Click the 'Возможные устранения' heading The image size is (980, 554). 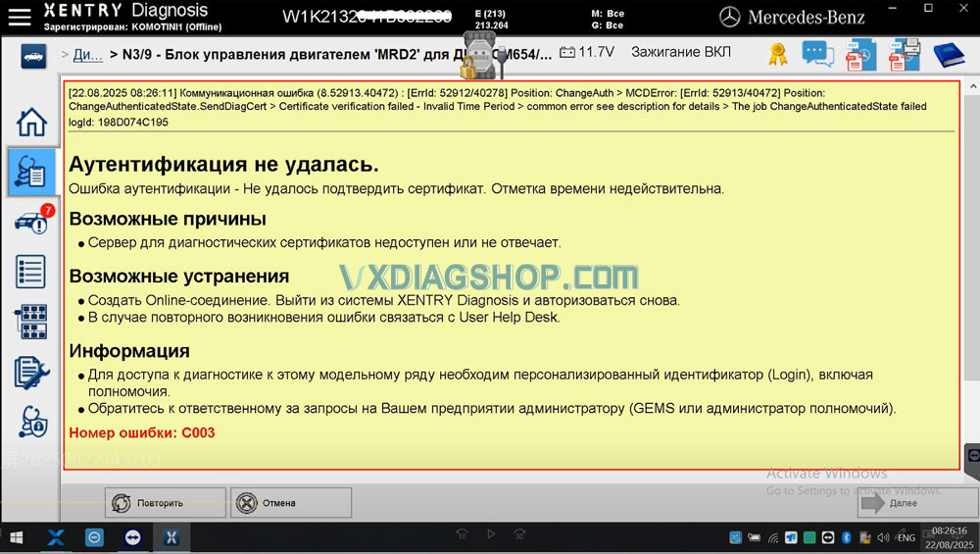(x=178, y=276)
